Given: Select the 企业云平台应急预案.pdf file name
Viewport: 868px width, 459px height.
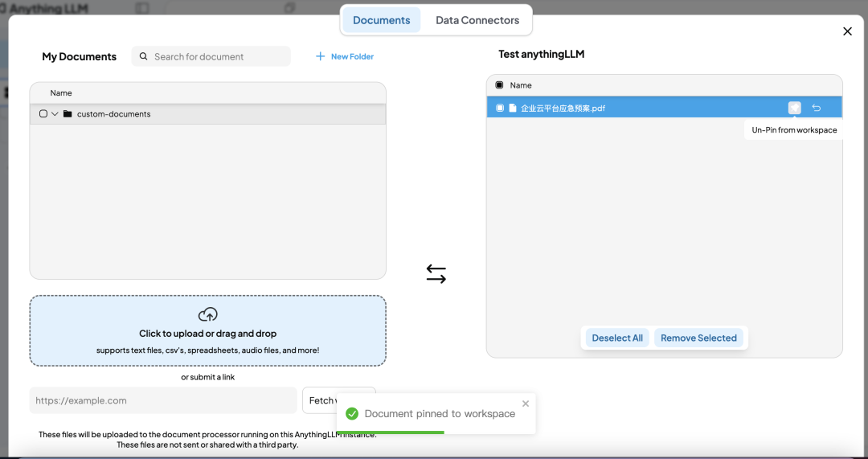Looking at the screenshot, I should click(563, 108).
